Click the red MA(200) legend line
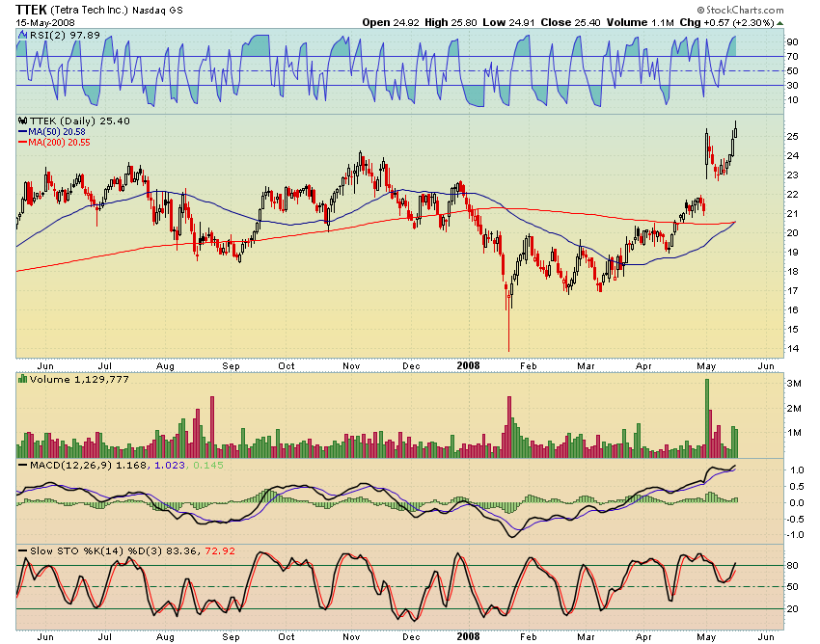The image size is (820, 644). click(22, 142)
